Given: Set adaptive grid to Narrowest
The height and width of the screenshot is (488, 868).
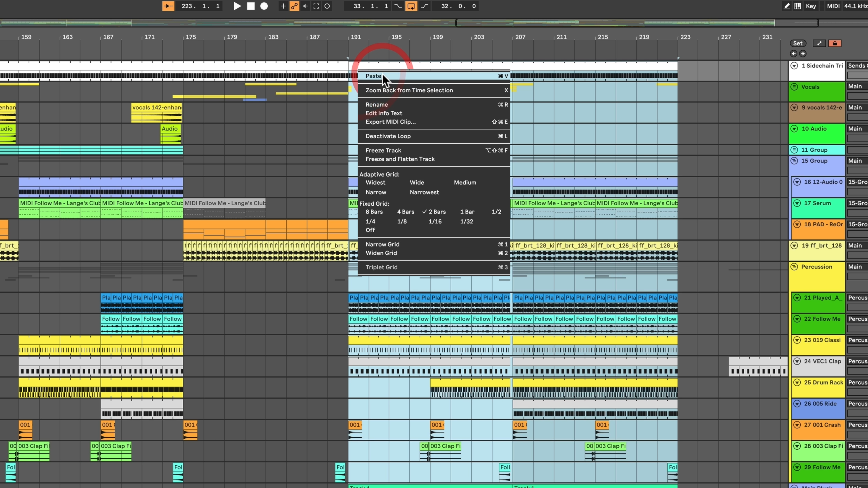Looking at the screenshot, I should (424, 192).
